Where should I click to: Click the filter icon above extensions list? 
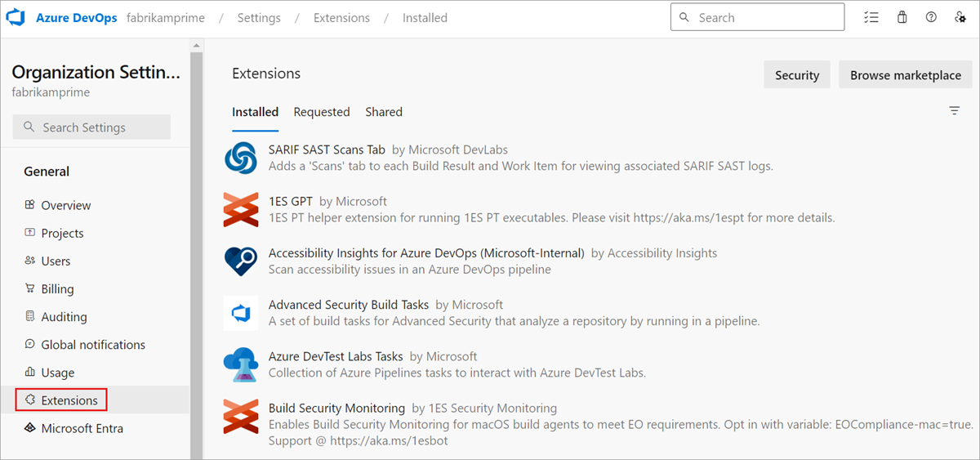(x=955, y=111)
